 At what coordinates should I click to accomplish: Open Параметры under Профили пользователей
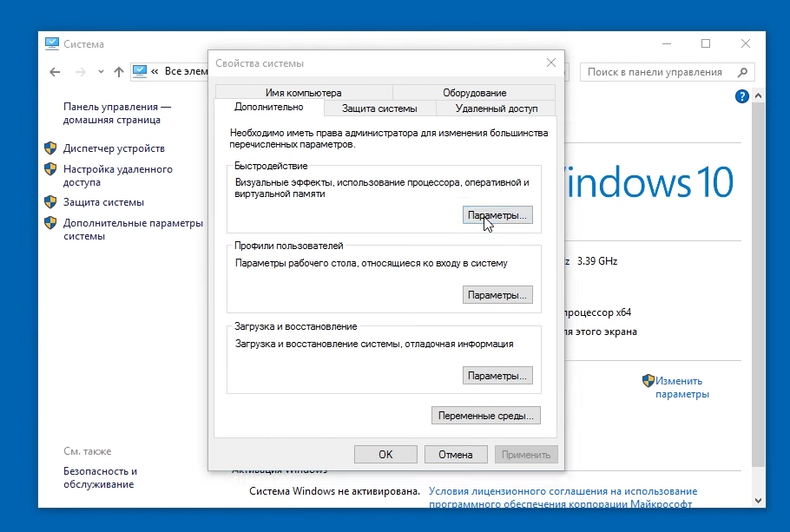pyautogui.click(x=497, y=295)
